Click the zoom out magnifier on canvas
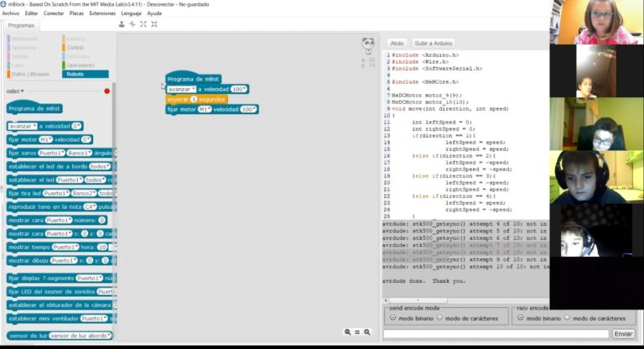Viewport: 644px width, 349px height. pos(347,332)
